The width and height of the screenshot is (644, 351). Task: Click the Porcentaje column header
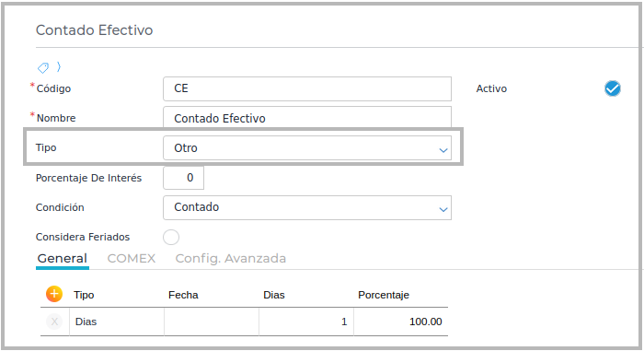coord(384,295)
